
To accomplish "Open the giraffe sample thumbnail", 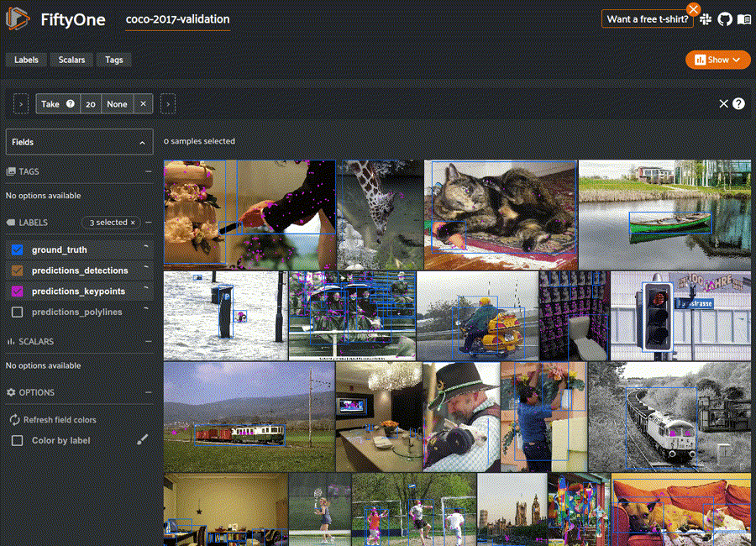I will (x=380, y=215).
